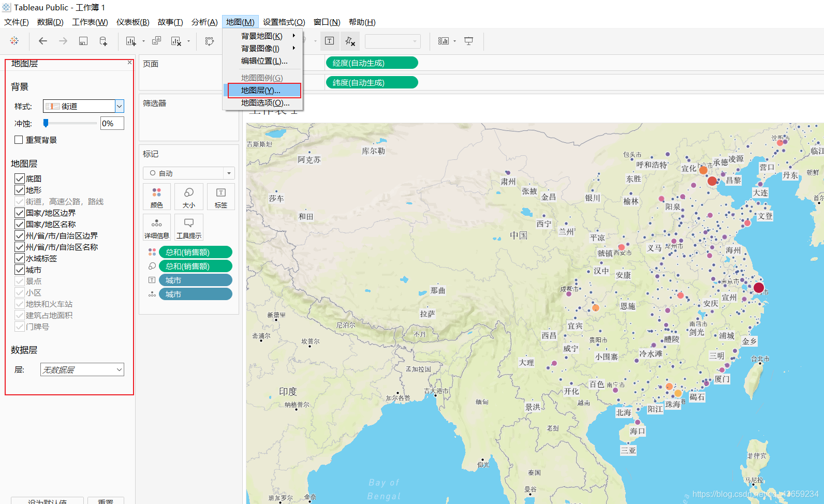Toggle the 水域标签 checkbox

(20, 258)
